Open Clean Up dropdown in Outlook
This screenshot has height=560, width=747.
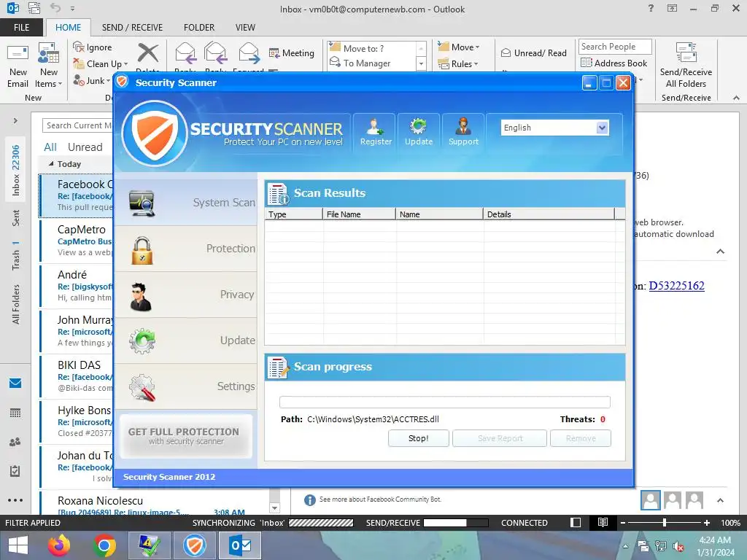click(101, 64)
